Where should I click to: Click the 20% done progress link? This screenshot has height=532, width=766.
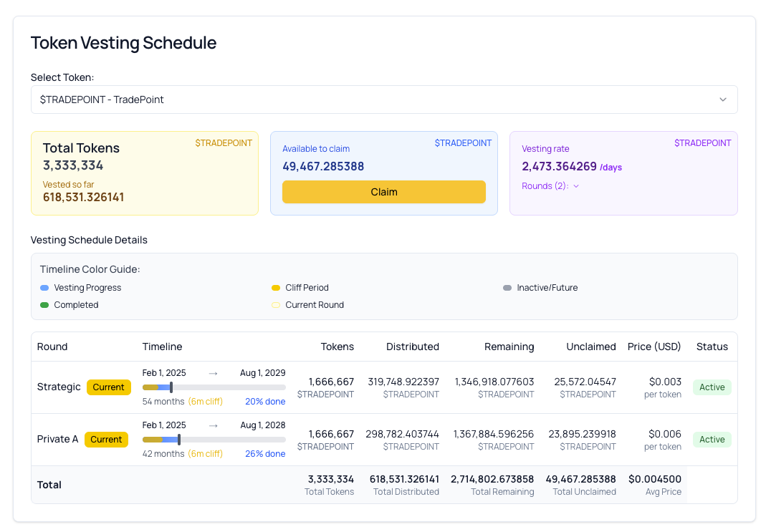tap(265, 402)
